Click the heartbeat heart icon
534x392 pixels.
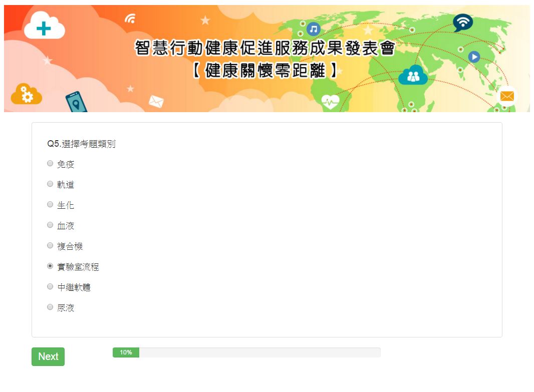pos(330,102)
